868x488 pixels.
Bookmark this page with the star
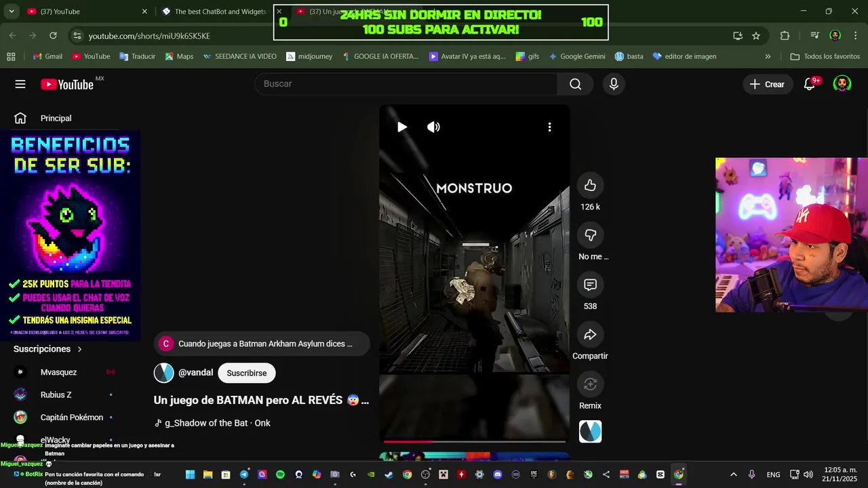(x=756, y=36)
